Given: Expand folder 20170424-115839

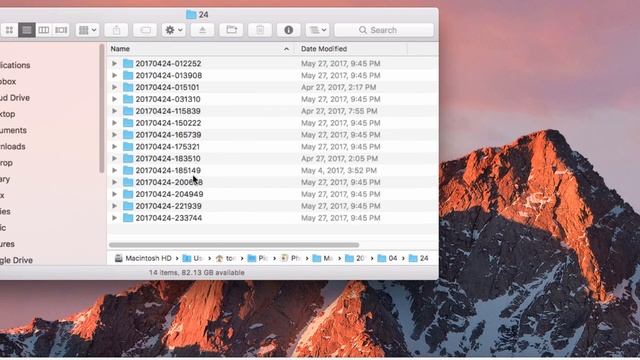Looking at the screenshot, I should (115, 111).
